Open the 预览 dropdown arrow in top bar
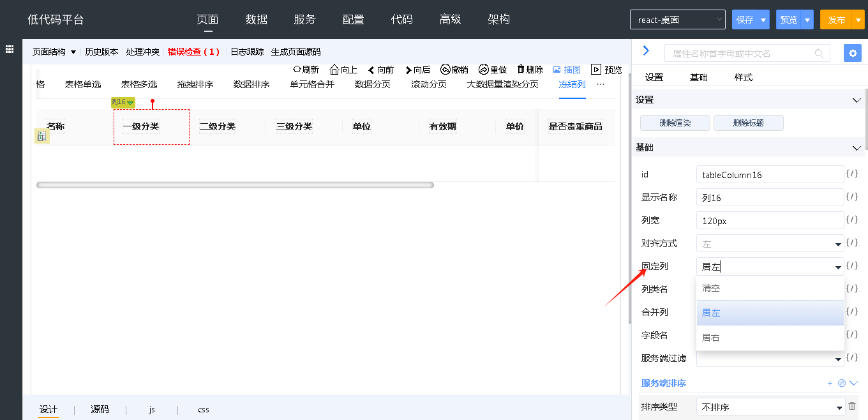868x420 pixels. coord(807,20)
